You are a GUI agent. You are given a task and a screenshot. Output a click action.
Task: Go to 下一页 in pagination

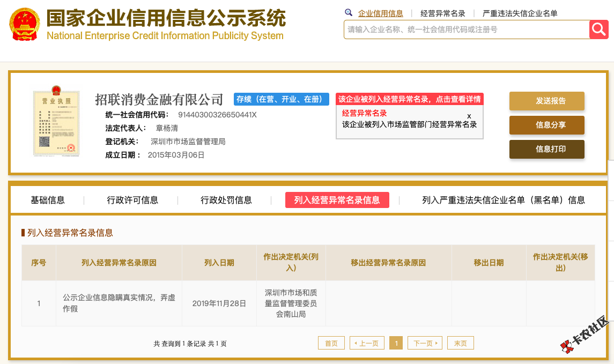425,343
